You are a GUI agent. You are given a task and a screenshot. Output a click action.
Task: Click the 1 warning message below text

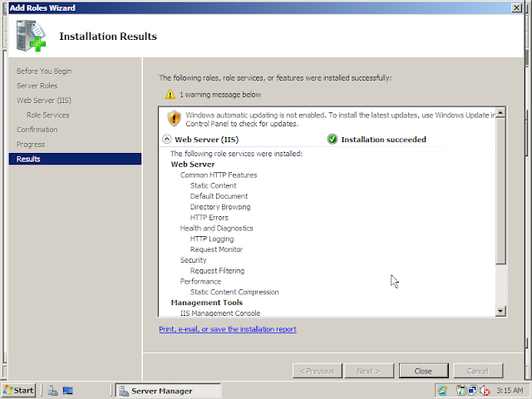pyautogui.click(x=220, y=95)
